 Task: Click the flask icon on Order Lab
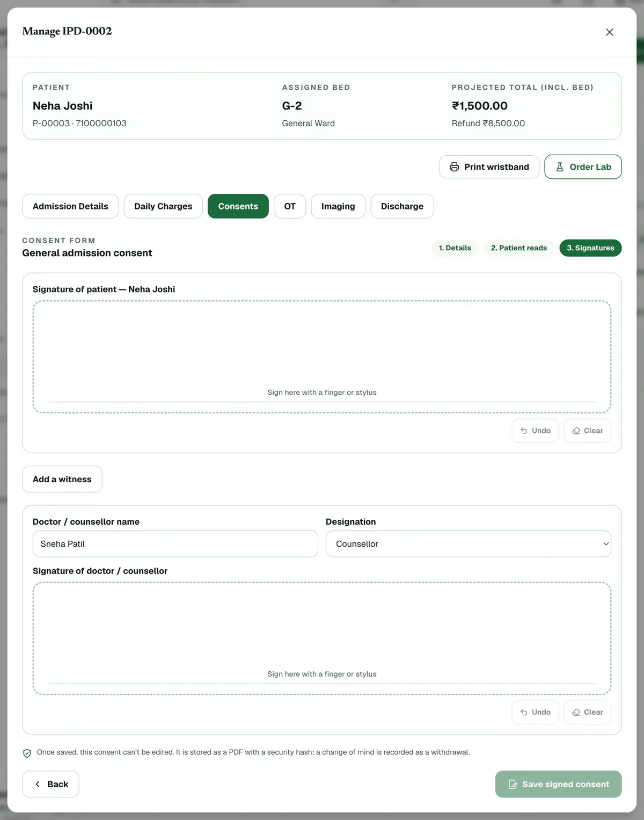point(560,167)
